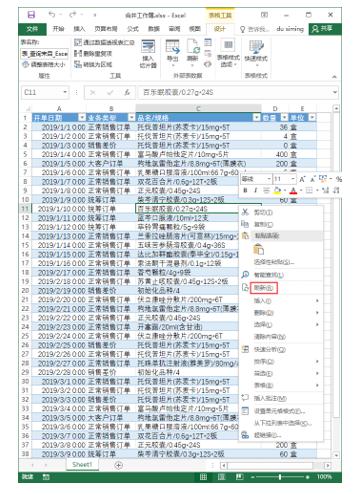360x494 pixels.
Task: Open the filter dropdown for 品名/规格 column
Action: pyautogui.click(x=256, y=118)
